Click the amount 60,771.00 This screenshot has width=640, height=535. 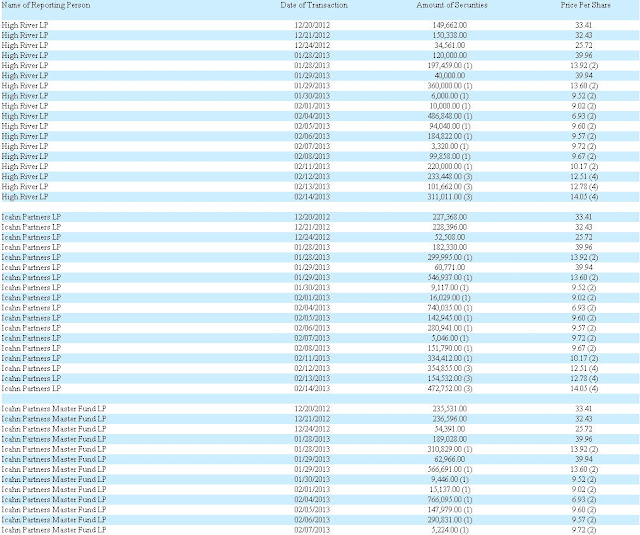click(449, 268)
